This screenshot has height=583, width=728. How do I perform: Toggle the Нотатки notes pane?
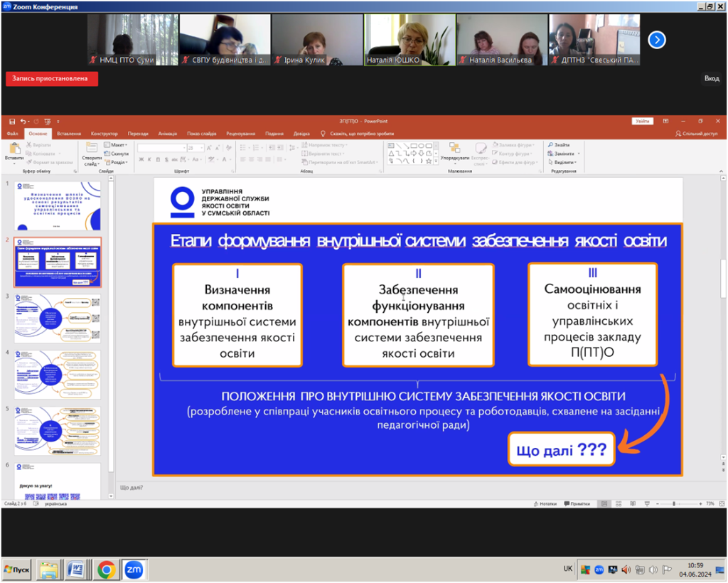545,503
